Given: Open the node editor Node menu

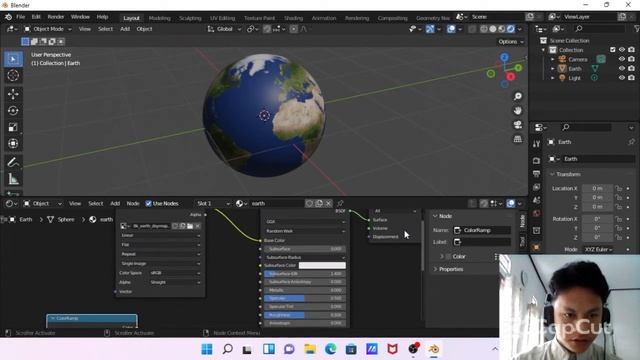Looking at the screenshot, I should pos(133,203).
